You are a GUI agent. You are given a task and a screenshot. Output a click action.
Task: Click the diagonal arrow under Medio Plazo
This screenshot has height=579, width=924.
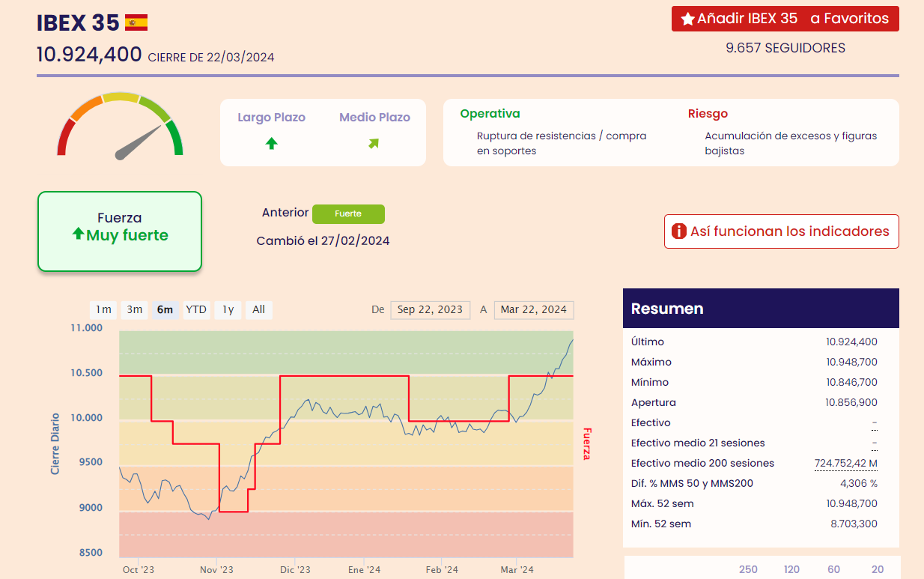point(374,143)
